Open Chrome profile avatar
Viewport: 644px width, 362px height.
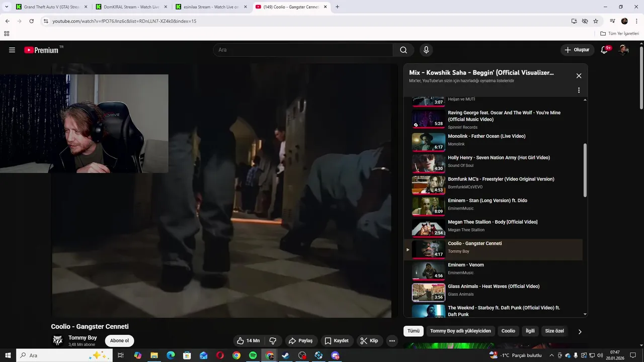point(624,21)
